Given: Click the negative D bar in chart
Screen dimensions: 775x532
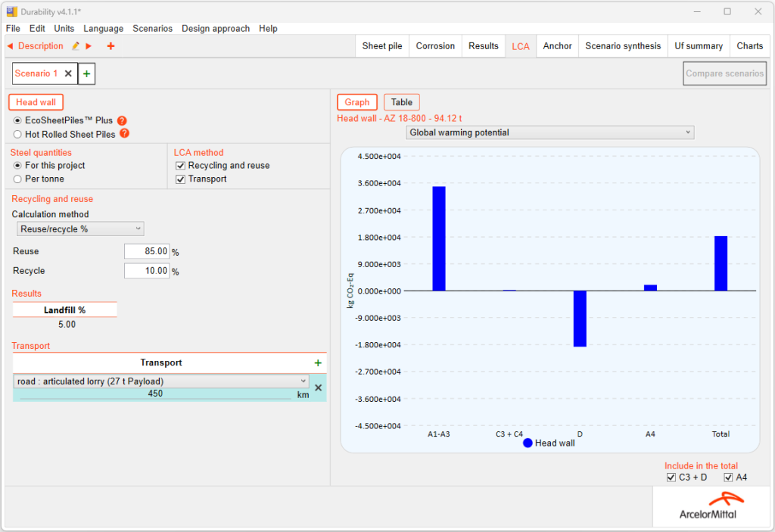Looking at the screenshot, I should coord(580,319).
